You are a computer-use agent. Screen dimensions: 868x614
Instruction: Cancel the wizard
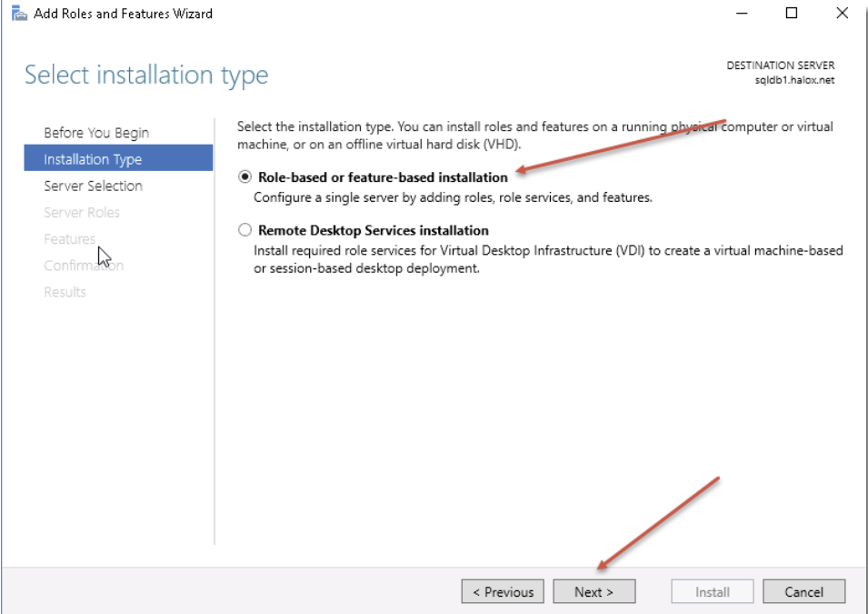[803, 592]
